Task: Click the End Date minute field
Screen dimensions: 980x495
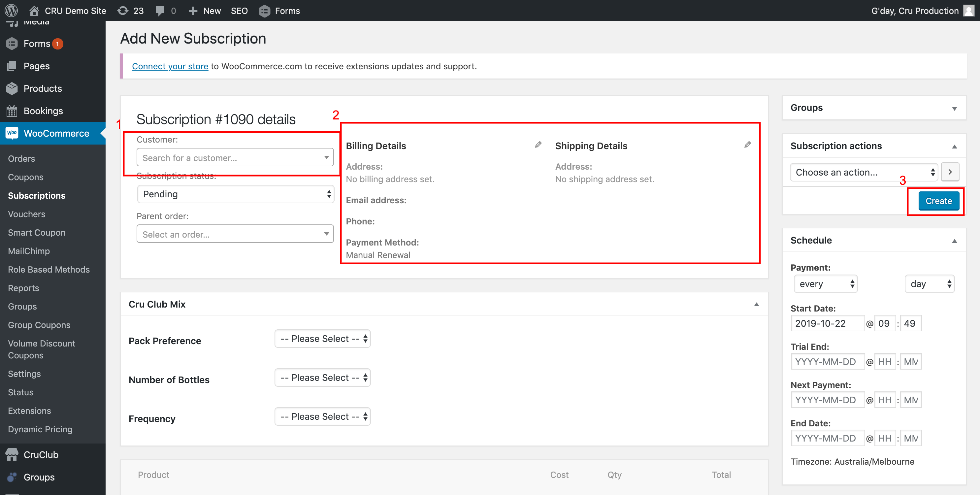Action: [911, 438]
